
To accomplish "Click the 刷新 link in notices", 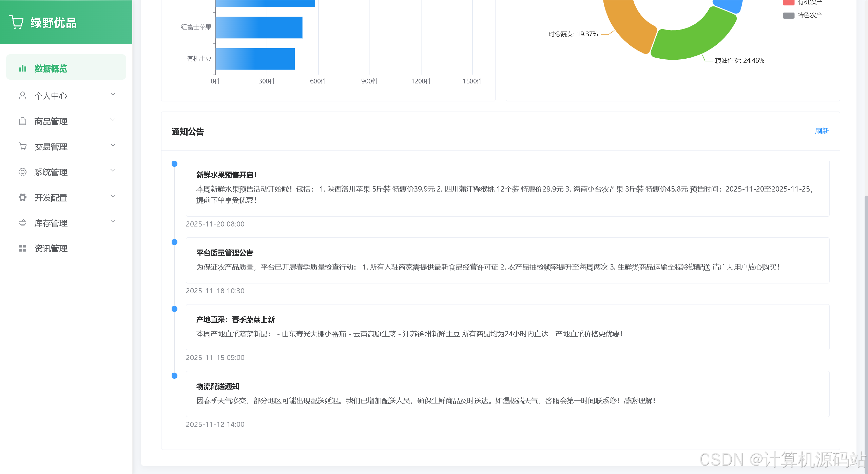I will point(822,131).
